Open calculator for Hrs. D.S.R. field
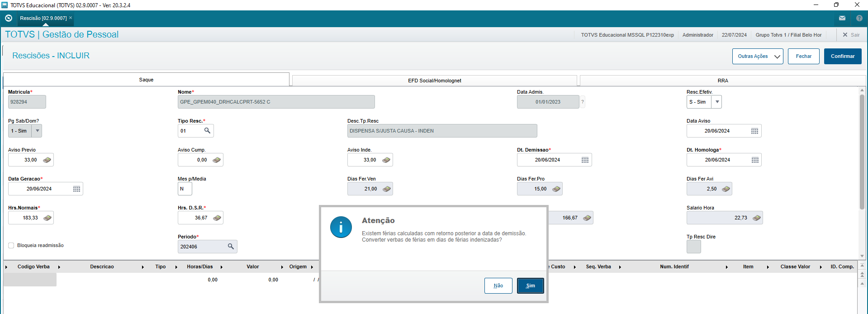 pos(217,218)
